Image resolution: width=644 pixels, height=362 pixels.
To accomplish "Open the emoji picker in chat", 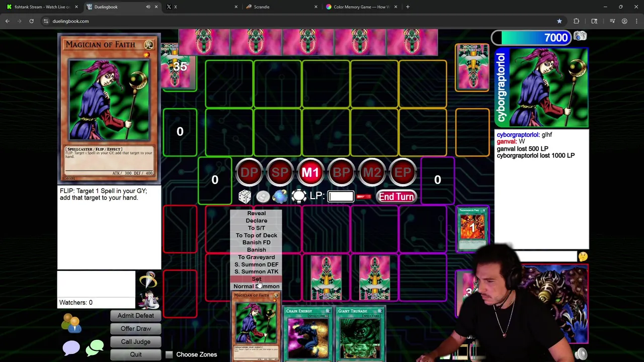I will (x=583, y=257).
